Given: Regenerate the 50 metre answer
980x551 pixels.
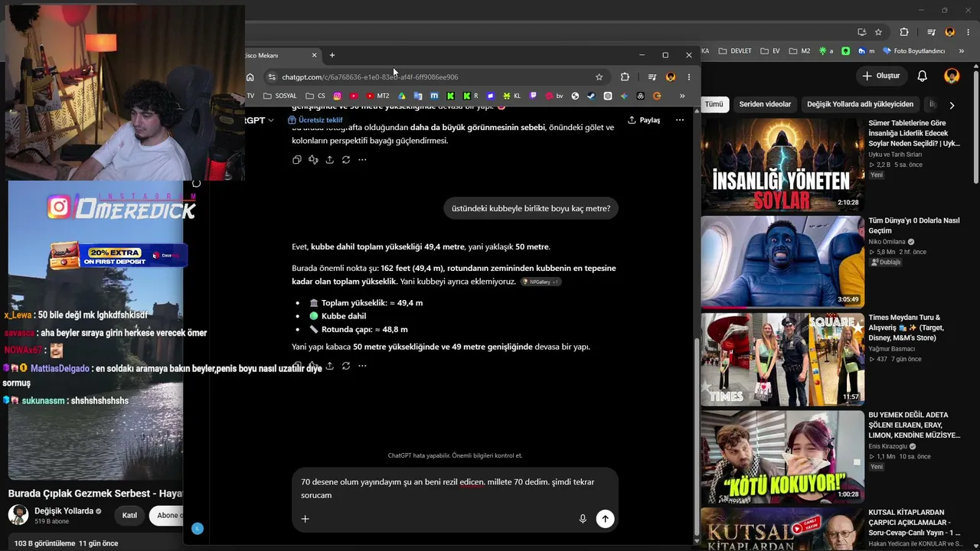Looking at the screenshot, I should [x=346, y=366].
